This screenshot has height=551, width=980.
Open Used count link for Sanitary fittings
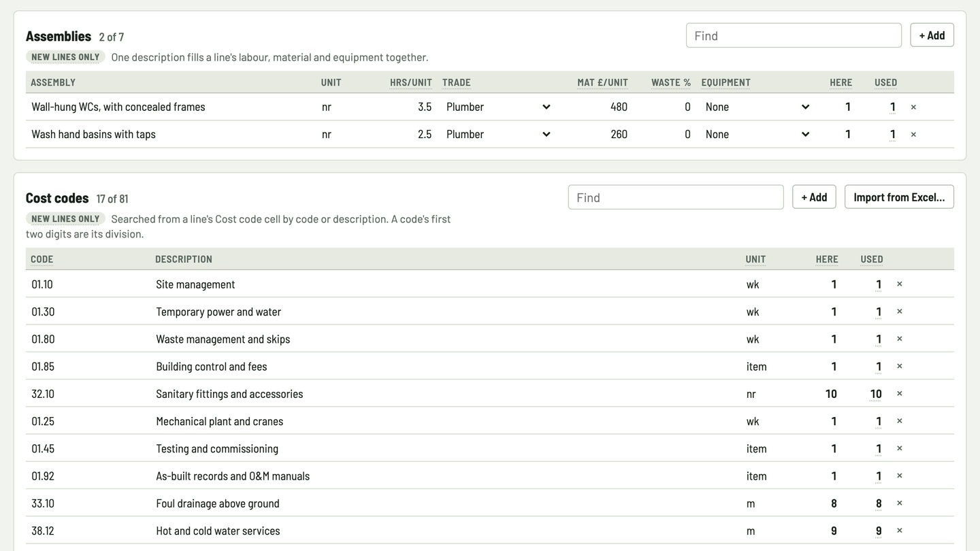coord(876,394)
